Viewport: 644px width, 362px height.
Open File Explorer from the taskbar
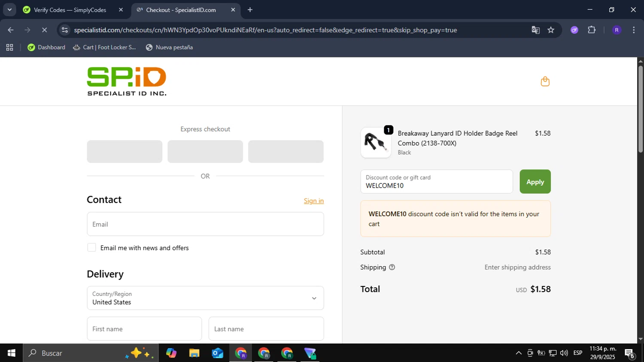pos(194,353)
